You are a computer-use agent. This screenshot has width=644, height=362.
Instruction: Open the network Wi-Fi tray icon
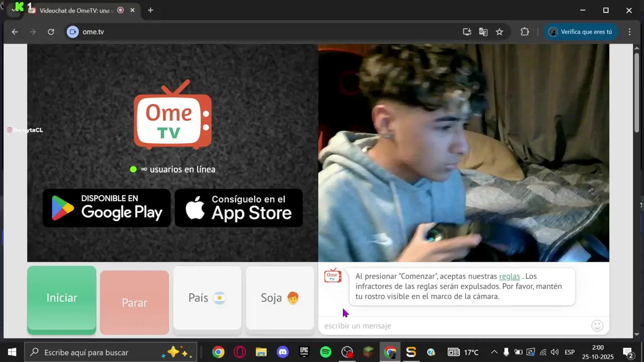[x=543, y=352]
